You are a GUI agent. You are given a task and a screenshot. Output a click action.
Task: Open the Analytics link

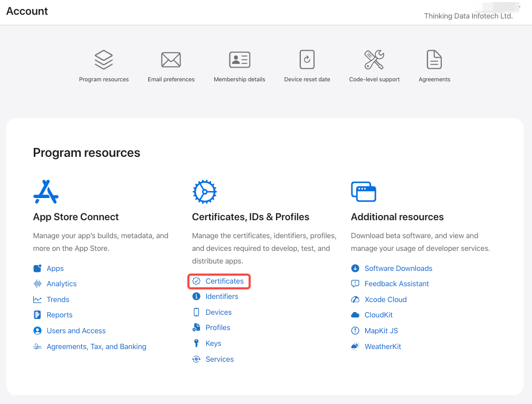pyautogui.click(x=61, y=284)
